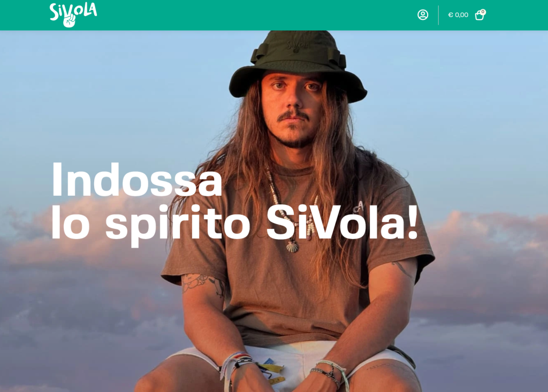The height and width of the screenshot is (392, 548).
Task: Click the peace-hand symbol in the SiVola logo
Action: point(69,21)
